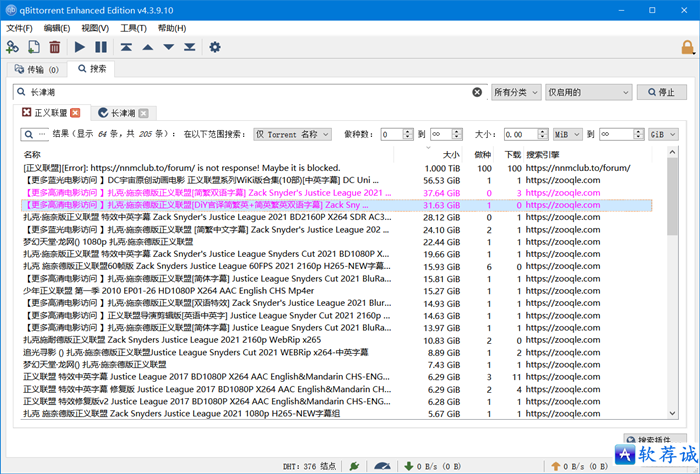Image resolution: width=700 pixels, height=474 pixels.
Task: Click results list scroll up arrow
Action: coord(672,152)
